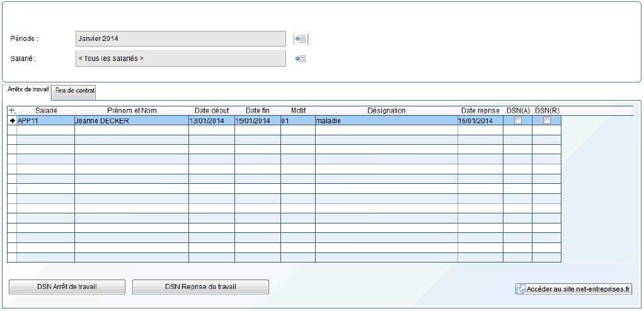
Task: Click the DSN(R) column header
Action: (547, 111)
